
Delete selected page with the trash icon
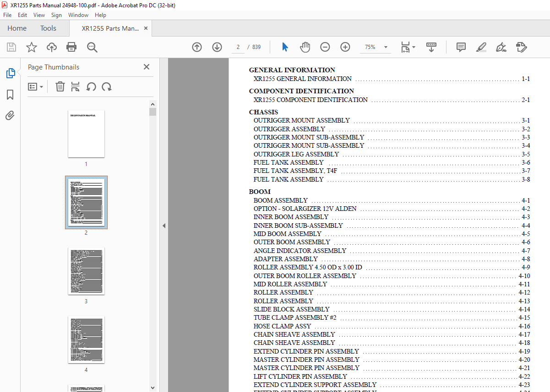point(60,86)
